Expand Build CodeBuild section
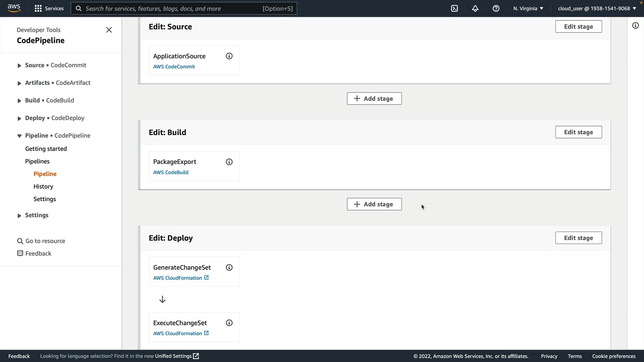This screenshot has width=644, height=362. pos(19,101)
